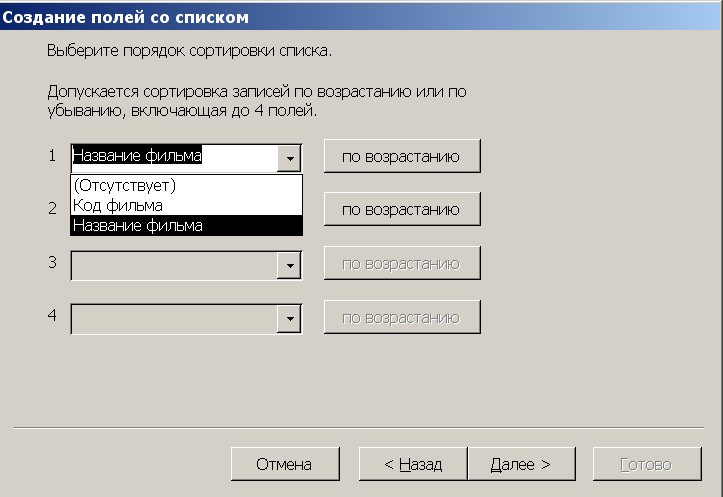Toggle sort order button for field 1
Screen dimensions: 723x497
click(x=402, y=156)
